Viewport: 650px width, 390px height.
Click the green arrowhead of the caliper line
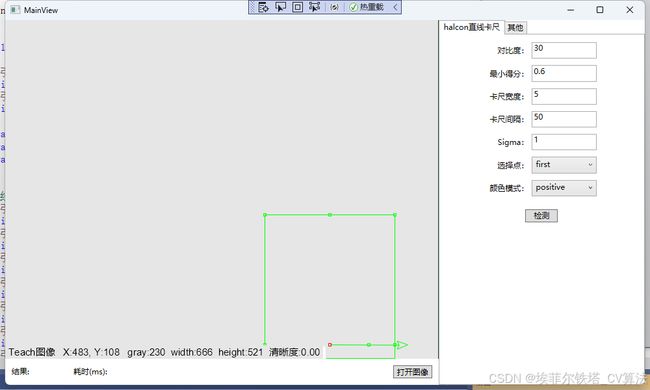402,345
